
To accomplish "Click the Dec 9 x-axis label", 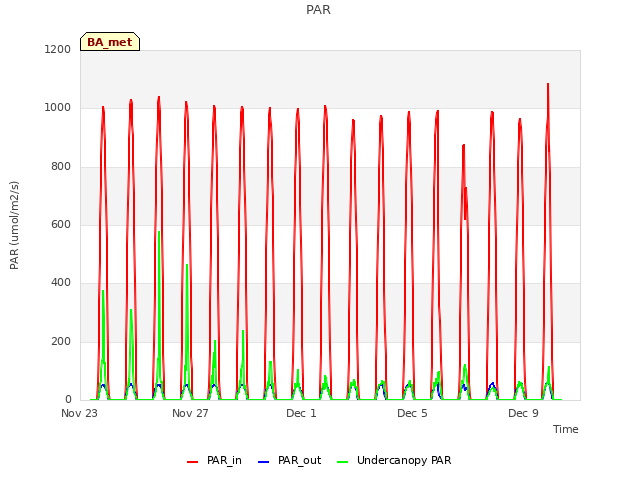I will (x=523, y=413).
